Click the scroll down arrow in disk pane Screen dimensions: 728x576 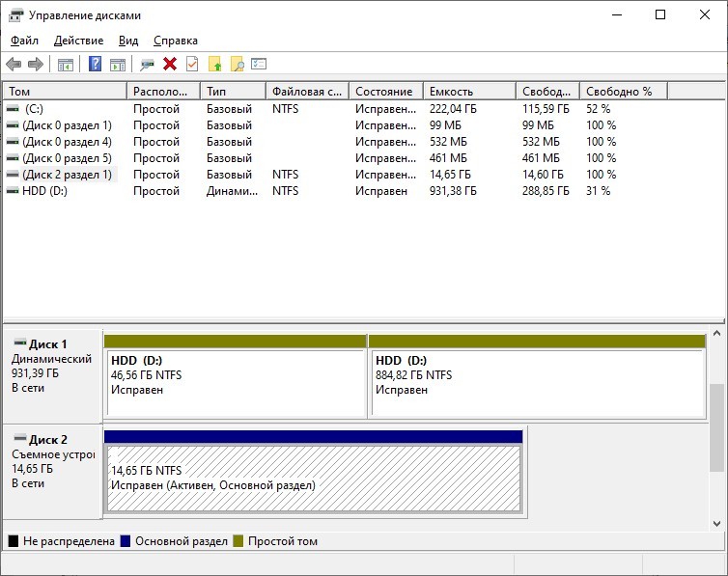pos(716,524)
